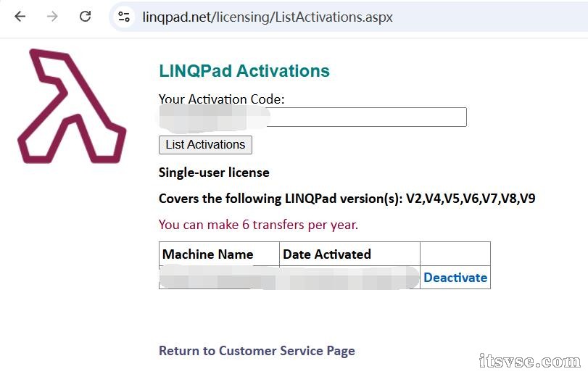Open the site information icon
Viewport: 588px width, 382px height.
(124, 17)
